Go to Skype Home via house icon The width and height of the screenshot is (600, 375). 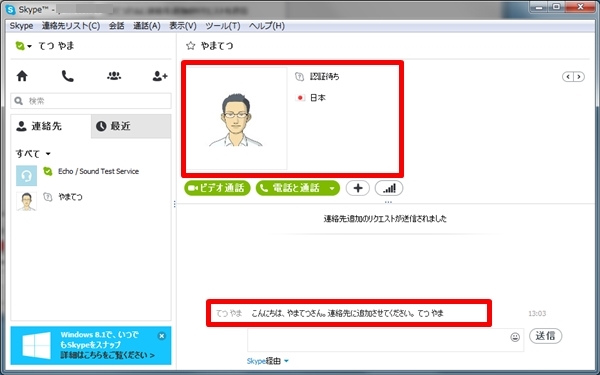coord(22,76)
